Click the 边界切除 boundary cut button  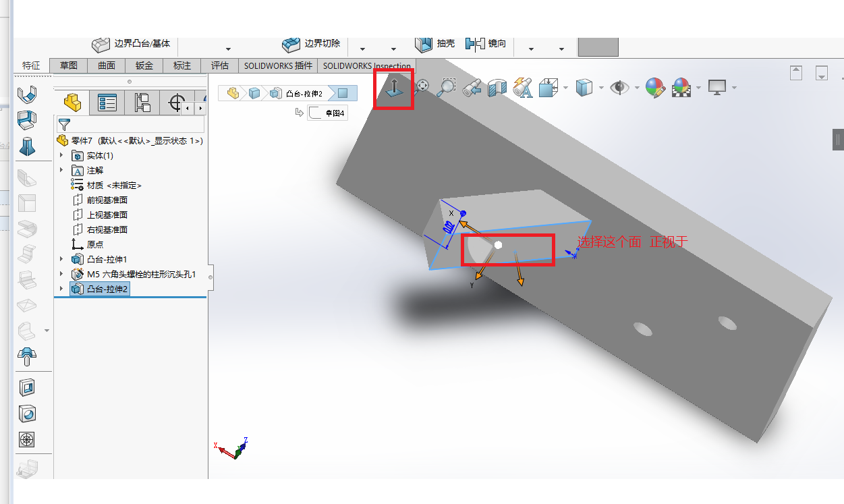click(x=311, y=44)
